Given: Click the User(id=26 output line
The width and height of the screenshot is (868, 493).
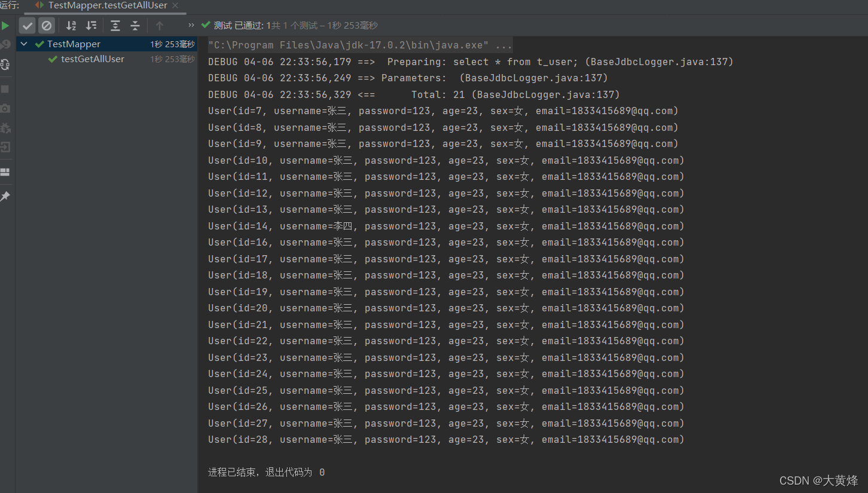Looking at the screenshot, I should coord(446,407).
